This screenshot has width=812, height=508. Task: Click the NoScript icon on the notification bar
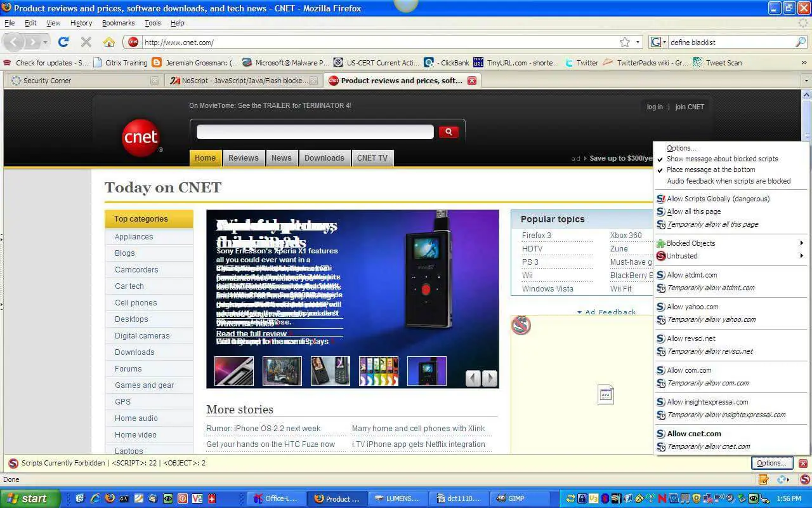coord(13,463)
